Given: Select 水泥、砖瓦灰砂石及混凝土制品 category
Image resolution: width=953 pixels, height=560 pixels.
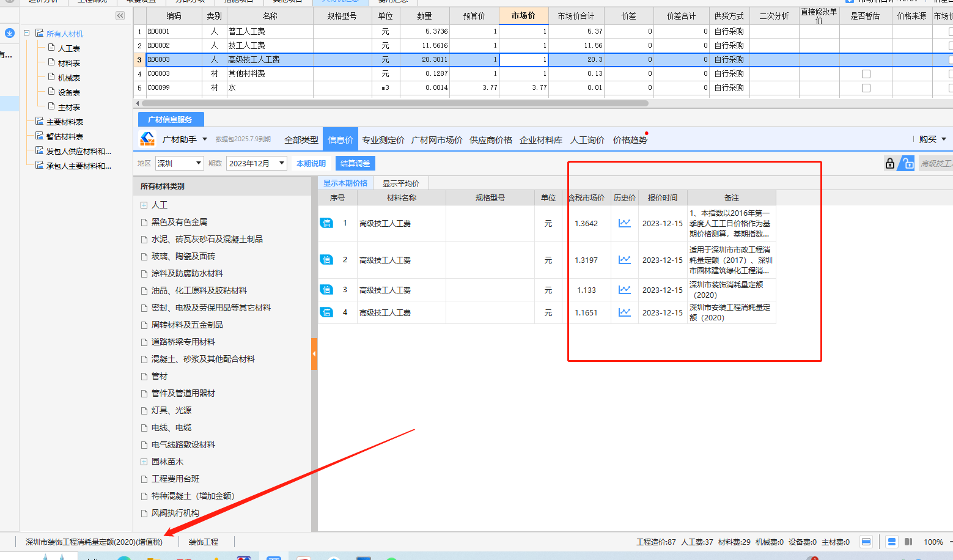Looking at the screenshot, I should [x=207, y=239].
